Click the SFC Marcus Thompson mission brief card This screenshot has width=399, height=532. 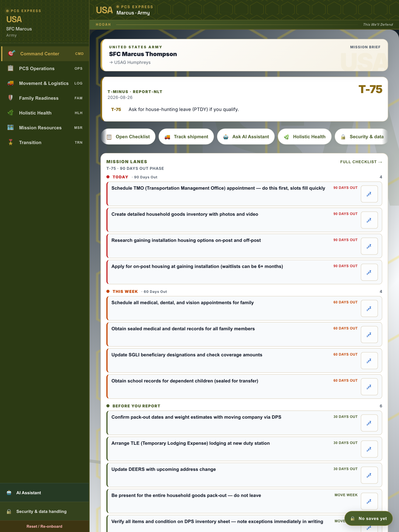244,55
